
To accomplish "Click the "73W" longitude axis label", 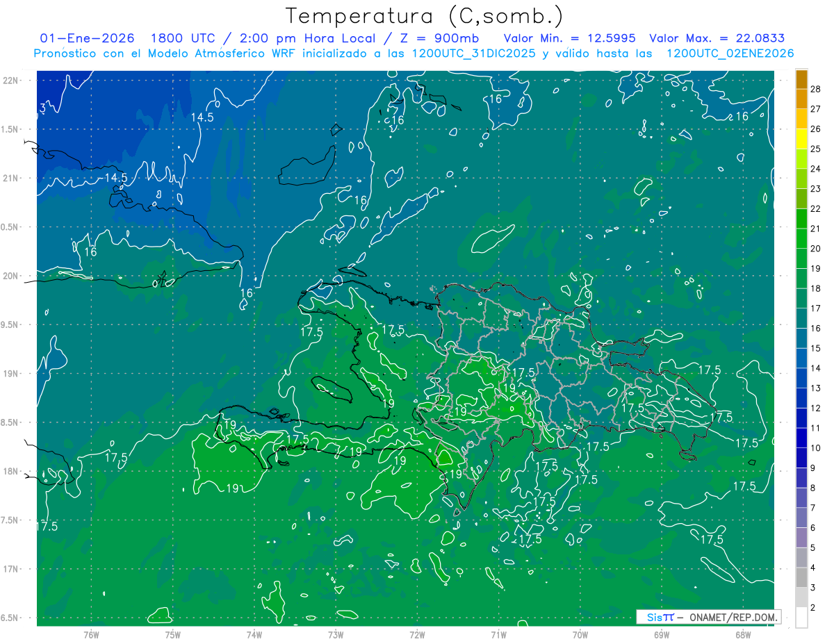I will pos(336,635).
